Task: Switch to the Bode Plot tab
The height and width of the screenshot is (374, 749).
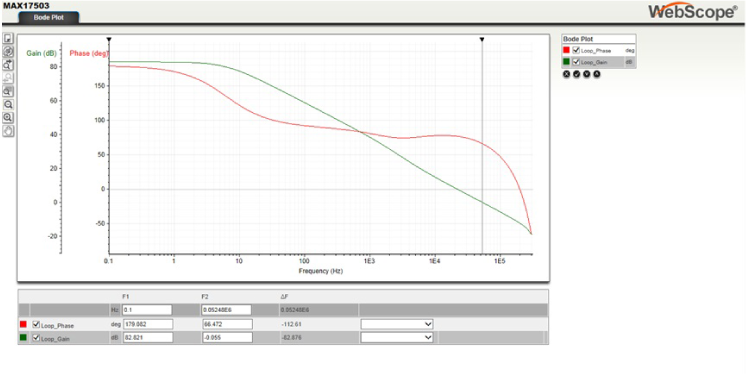Action: coord(49,17)
